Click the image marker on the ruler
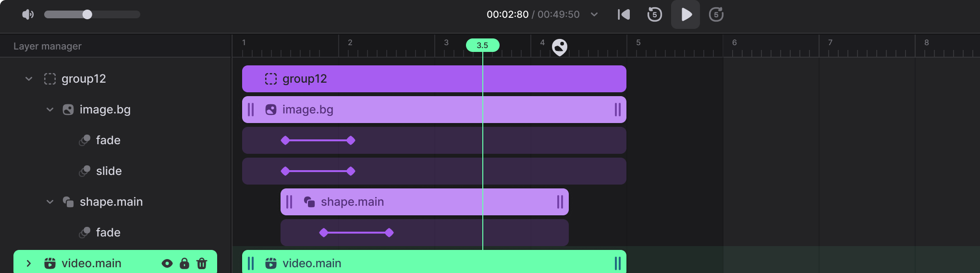This screenshot has height=273, width=980. point(560,47)
